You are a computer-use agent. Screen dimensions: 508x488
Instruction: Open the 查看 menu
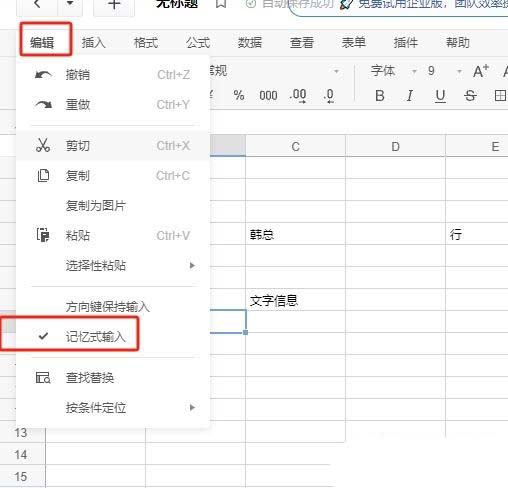pyautogui.click(x=302, y=43)
